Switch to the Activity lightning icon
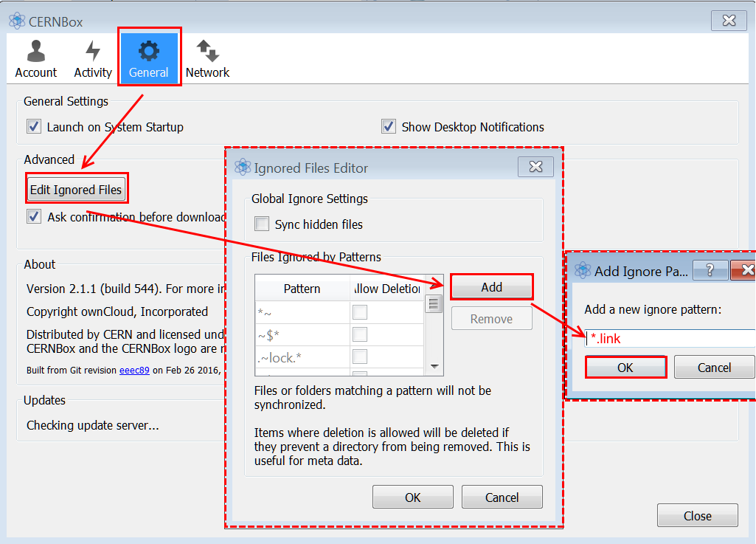The image size is (756, 544). point(93,52)
